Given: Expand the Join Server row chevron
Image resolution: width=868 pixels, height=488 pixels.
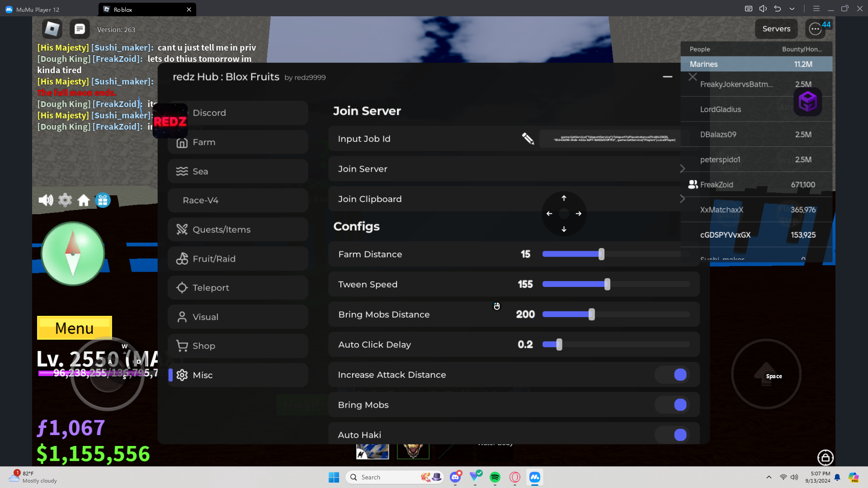Looking at the screenshot, I should click(683, 169).
